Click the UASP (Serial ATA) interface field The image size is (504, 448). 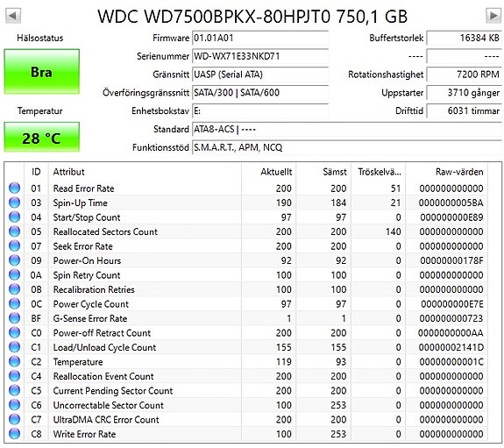tap(260, 75)
